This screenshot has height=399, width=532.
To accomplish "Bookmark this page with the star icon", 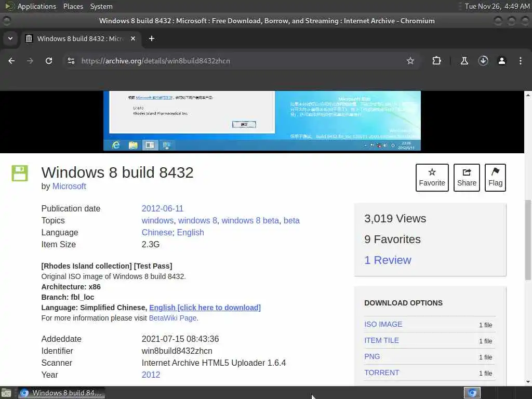I will click(x=410, y=61).
